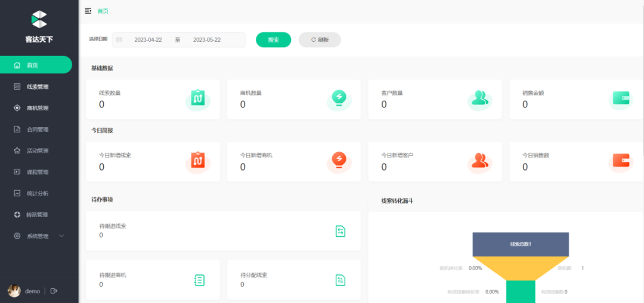Open the 线索管理 menu item
The image size is (644, 303).
(x=39, y=86)
